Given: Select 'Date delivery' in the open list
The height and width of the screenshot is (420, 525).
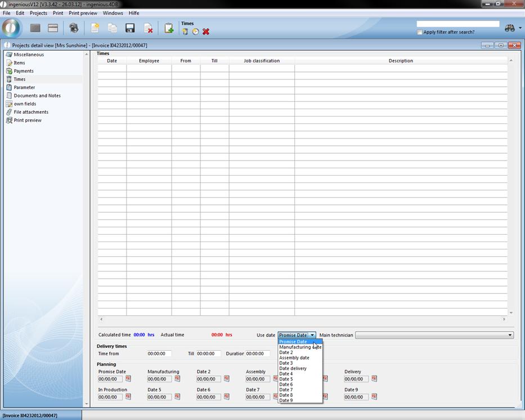Looking at the screenshot, I should 293,368.
